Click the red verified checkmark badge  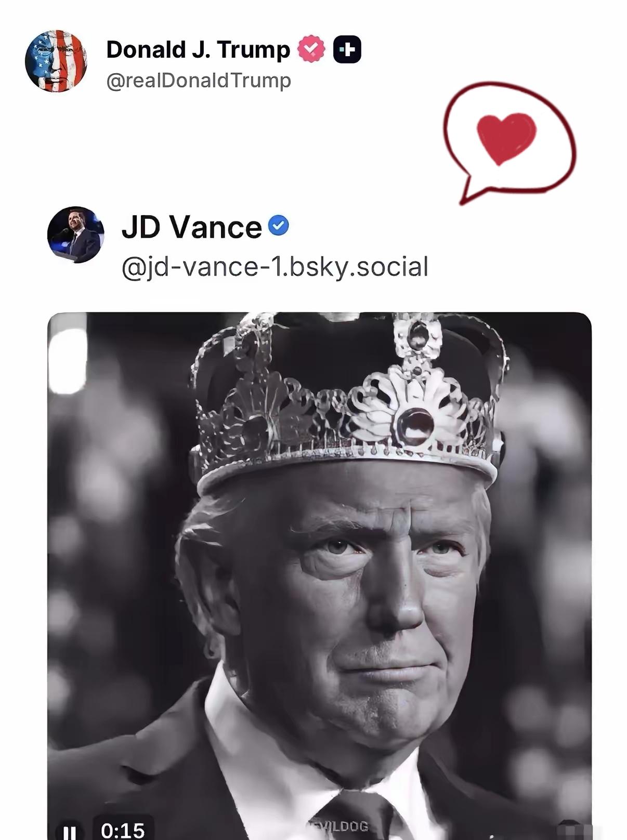311,49
